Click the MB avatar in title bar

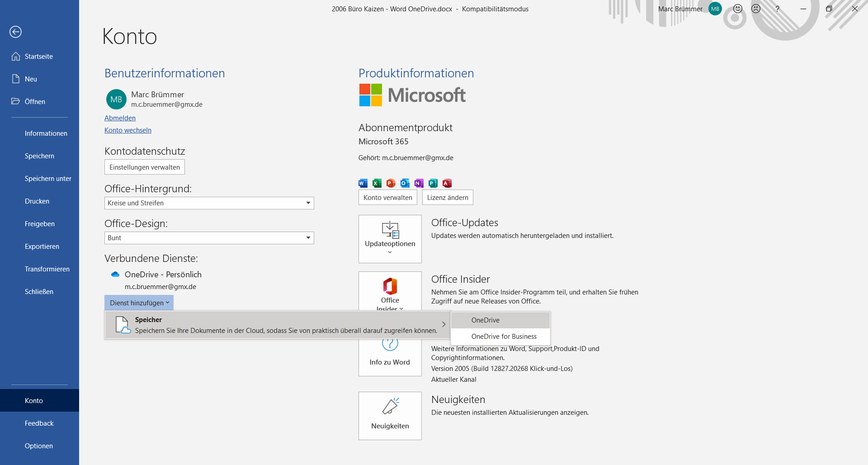(x=715, y=9)
